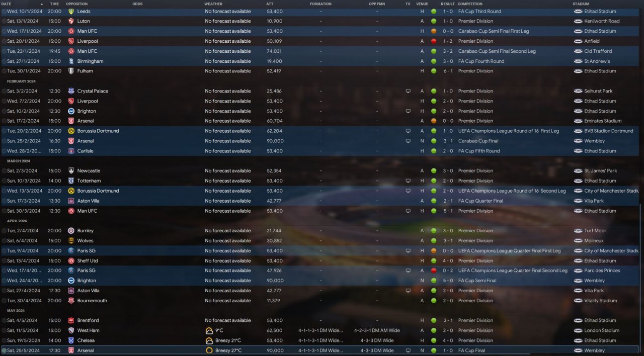This screenshot has height=356, width=644.
Task: Tick the selection circle for the Brentford fixture
Action: coord(4,320)
